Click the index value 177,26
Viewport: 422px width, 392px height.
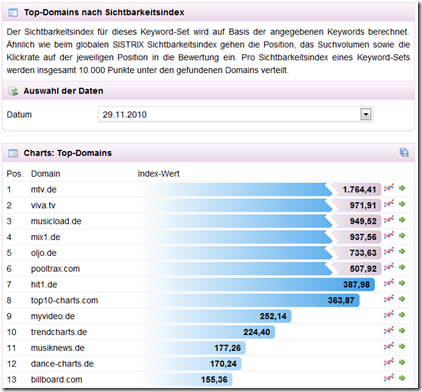point(227,348)
